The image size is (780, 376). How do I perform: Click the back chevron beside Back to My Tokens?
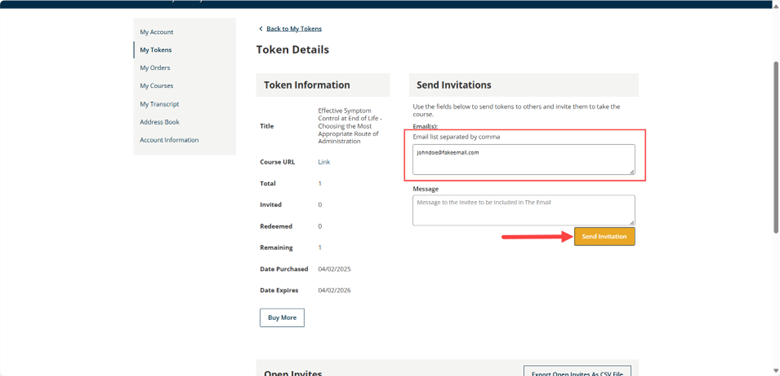[x=260, y=28]
